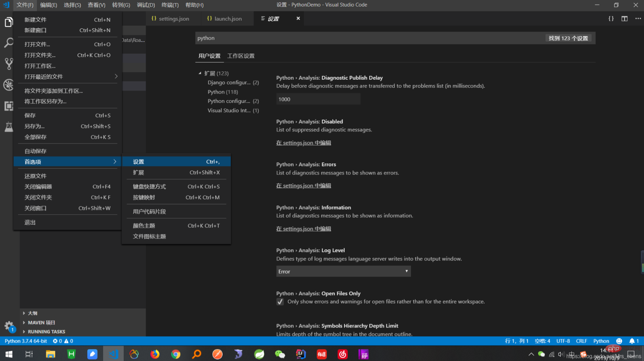Viewport: 644px width, 361px height.
Task: Click settings.json edit link under Analysis: Disabled
Action: pos(303,143)
